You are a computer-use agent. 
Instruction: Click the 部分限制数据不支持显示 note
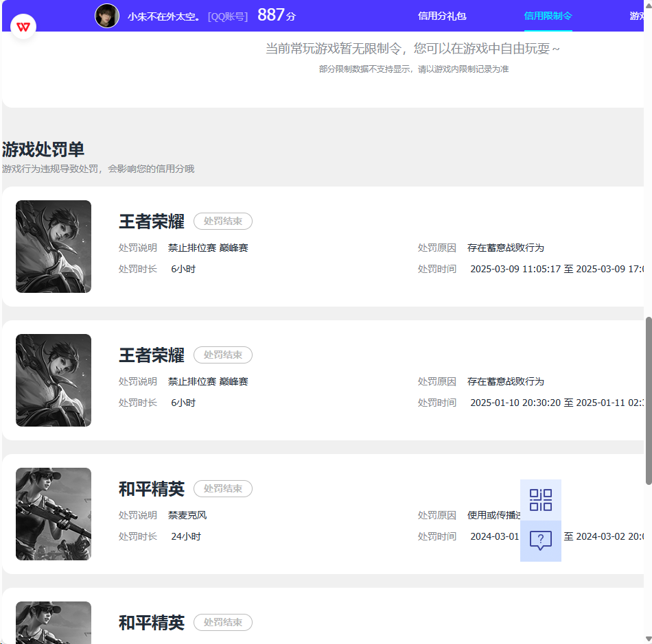tap(414, 69)
